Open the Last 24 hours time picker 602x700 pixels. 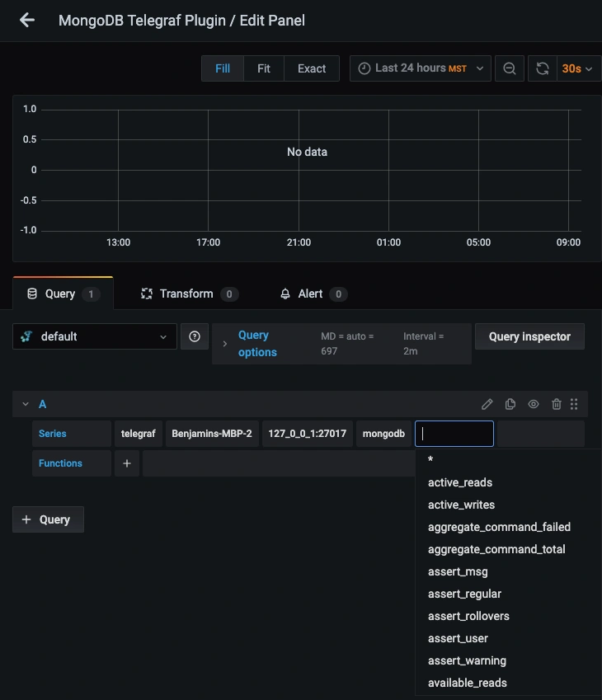tap(421, 68)
